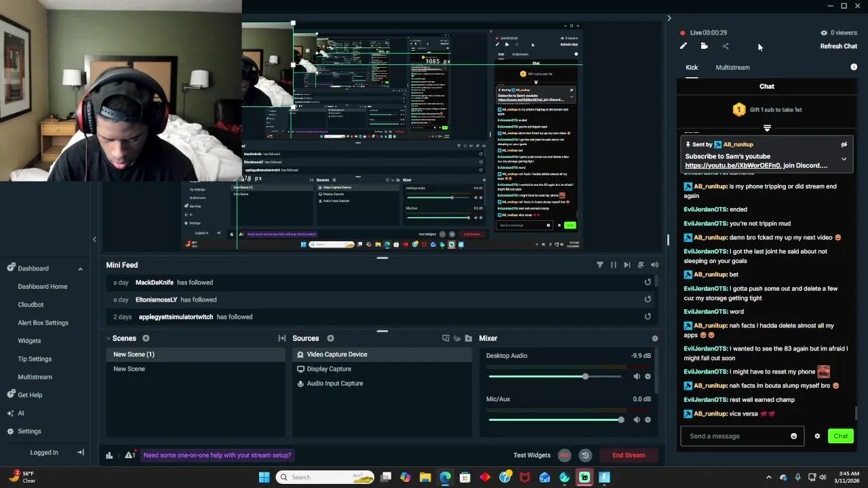868x488 pixels.
Task: Open emoji picker in chat input
Action: point(793,436)
